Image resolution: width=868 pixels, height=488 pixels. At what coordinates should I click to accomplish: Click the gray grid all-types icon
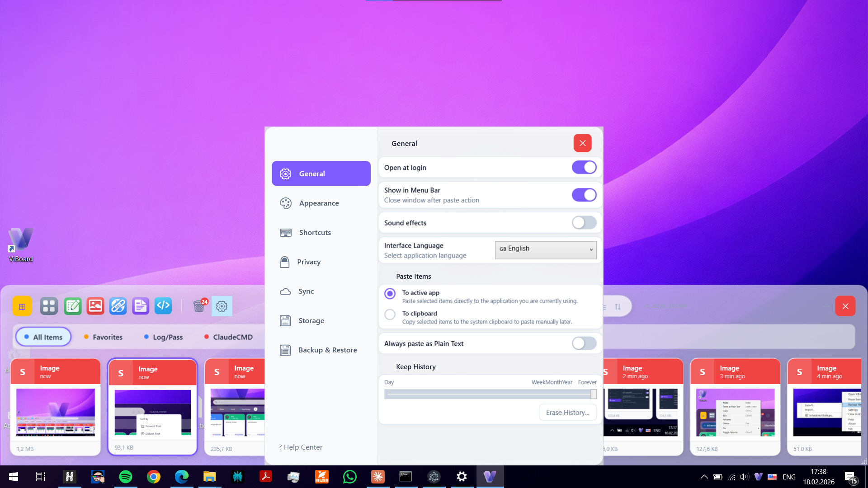point(49,306)
